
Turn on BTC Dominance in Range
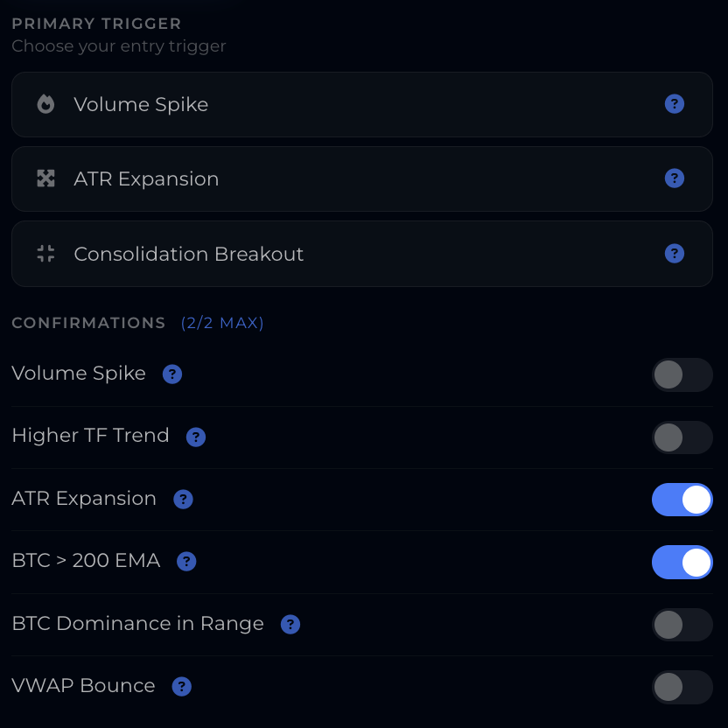coord(682,625)
